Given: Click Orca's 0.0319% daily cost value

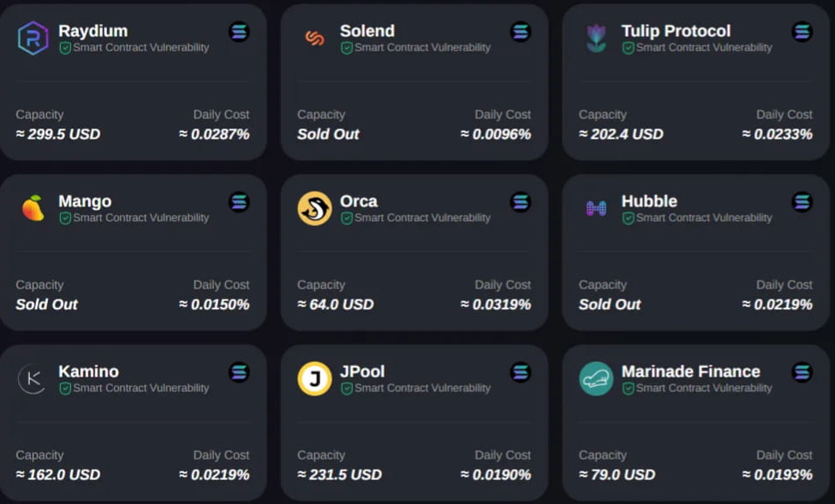Looking at the screenshot, I should pos(496,305).
